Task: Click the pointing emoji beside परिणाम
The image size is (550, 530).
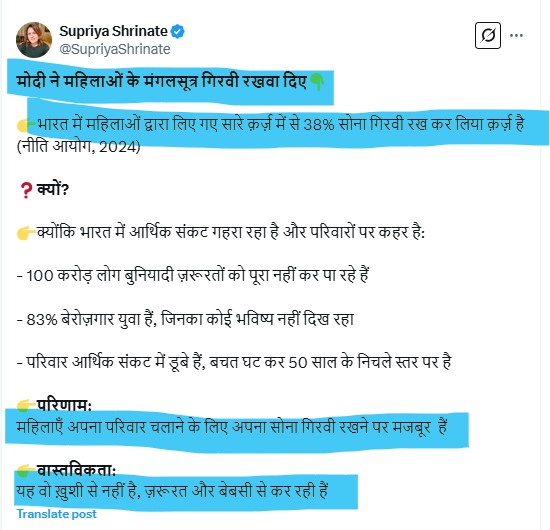Action: pyautogui.click(x=26, y=405)
